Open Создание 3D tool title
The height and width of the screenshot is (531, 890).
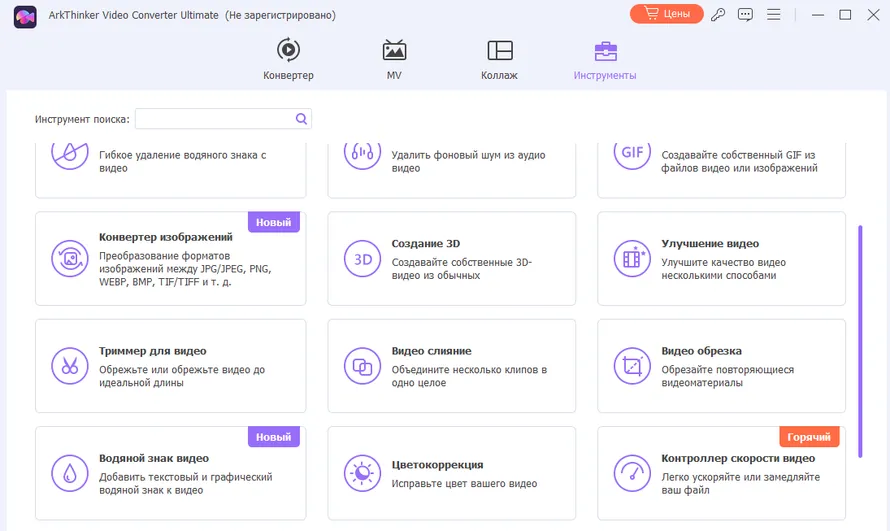tap(426, 243)
